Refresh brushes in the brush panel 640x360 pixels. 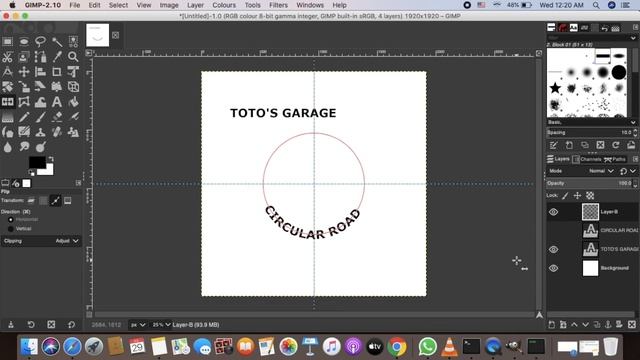click(x=616, y=145)
